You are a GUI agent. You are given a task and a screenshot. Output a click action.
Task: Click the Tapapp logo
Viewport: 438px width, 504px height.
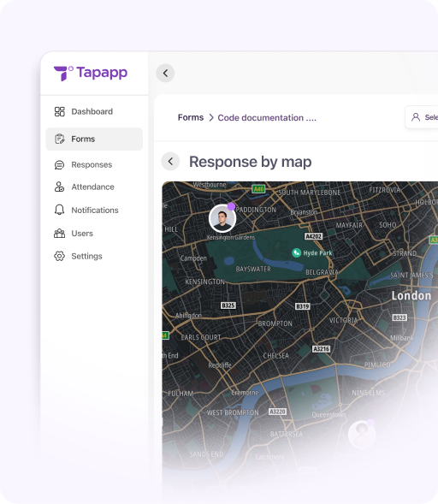(91, 74)
